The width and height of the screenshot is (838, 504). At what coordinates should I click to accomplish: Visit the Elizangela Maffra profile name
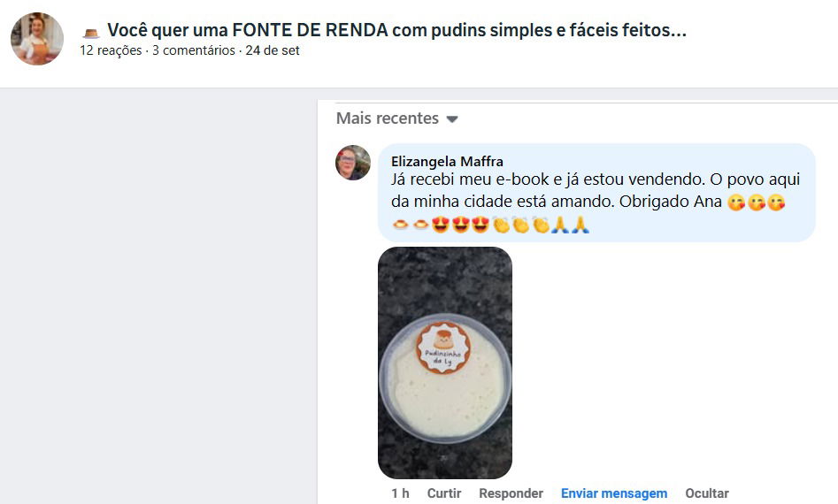pos(447,161)
